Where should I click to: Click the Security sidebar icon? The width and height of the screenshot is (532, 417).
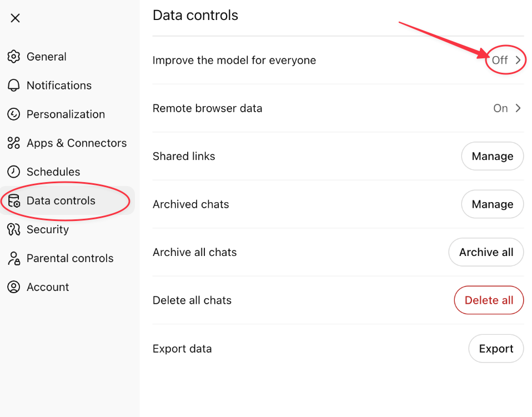point(13,230)
